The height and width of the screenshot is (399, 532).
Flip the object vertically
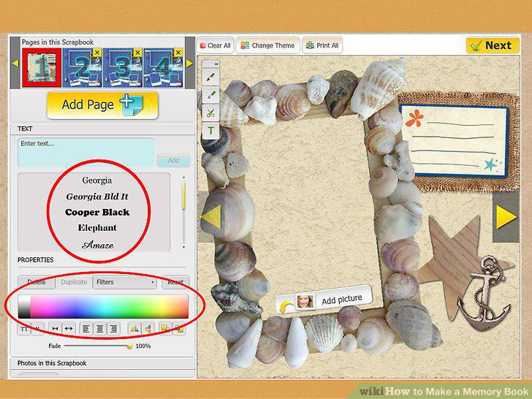(x=148, y=328)
